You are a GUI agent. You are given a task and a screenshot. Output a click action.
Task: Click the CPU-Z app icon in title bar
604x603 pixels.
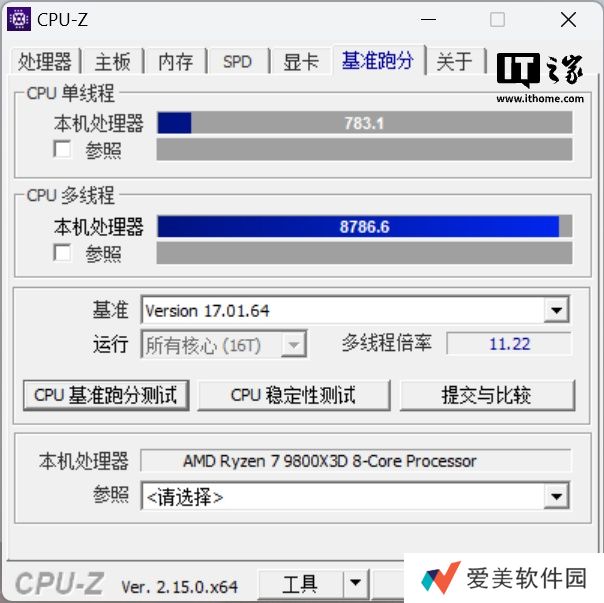tap(19, 19)
